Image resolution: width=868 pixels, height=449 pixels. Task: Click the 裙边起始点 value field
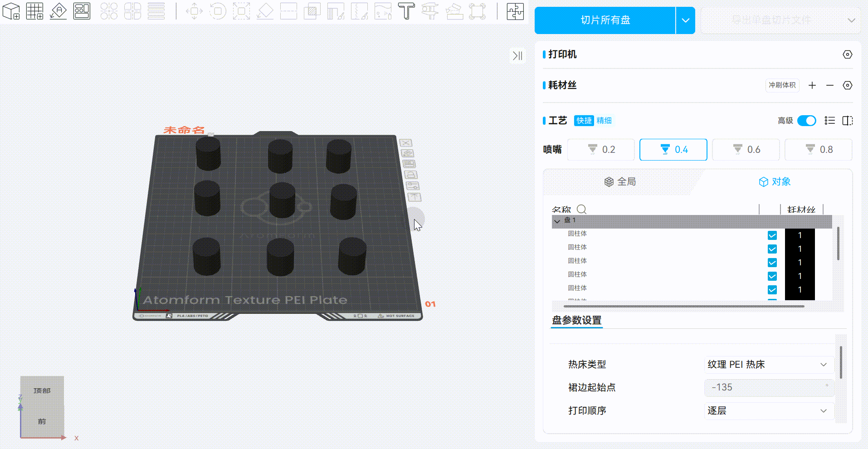[x=769, y=388]
